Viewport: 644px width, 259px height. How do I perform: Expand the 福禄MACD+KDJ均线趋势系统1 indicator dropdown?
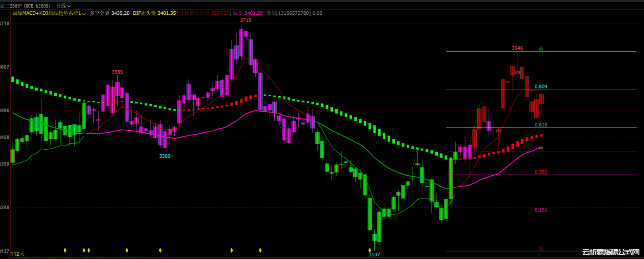[x=49, y=13]
